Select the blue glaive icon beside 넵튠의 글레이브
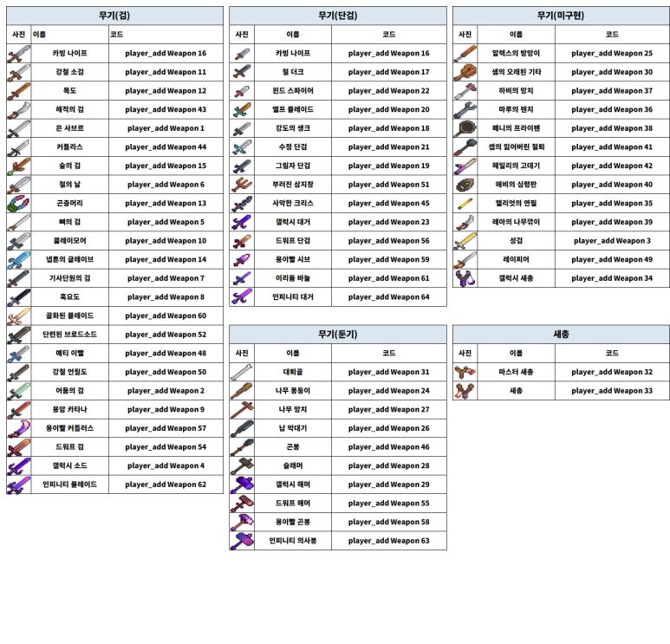The image size is (670, 644). click(19, 260)
